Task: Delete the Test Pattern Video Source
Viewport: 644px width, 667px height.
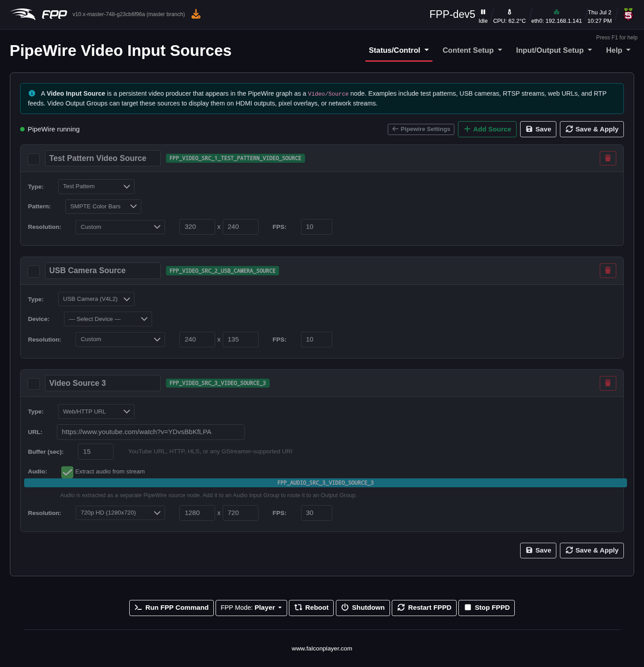Action: tap(608, 158)
